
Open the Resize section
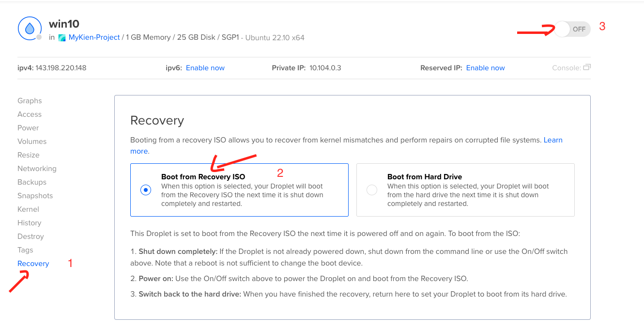tap(29, 155)
